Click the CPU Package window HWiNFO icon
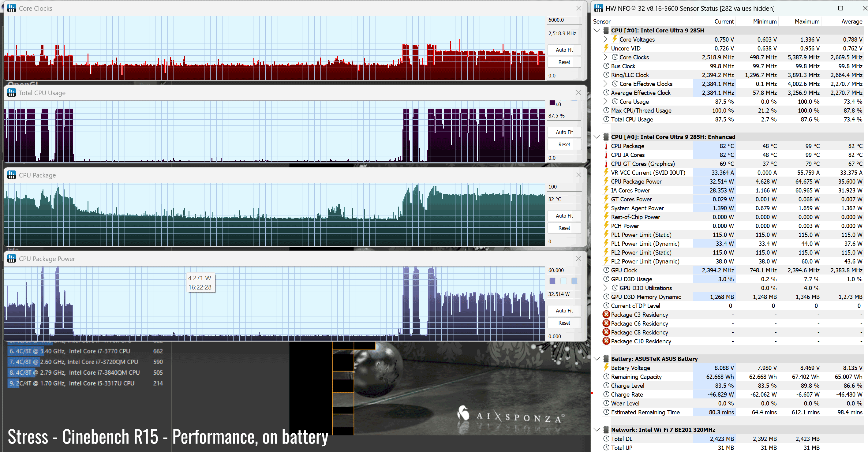This screenshot has height=452, width=868. click(x=11, y=175)
